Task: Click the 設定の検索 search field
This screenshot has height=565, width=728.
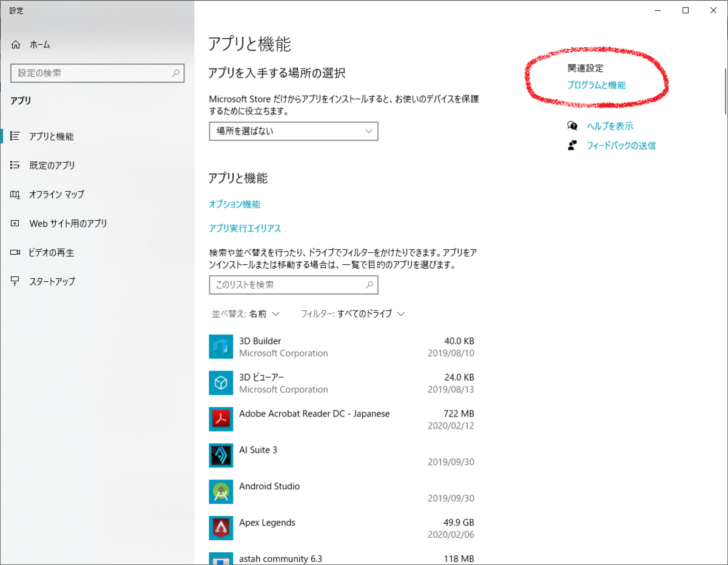Action: point(97,73)
